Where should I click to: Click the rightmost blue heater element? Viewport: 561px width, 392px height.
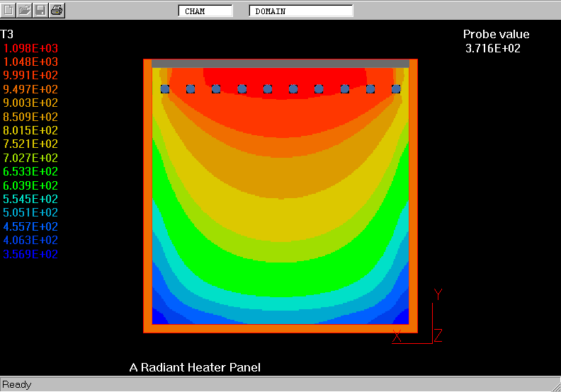click(396, 88)
